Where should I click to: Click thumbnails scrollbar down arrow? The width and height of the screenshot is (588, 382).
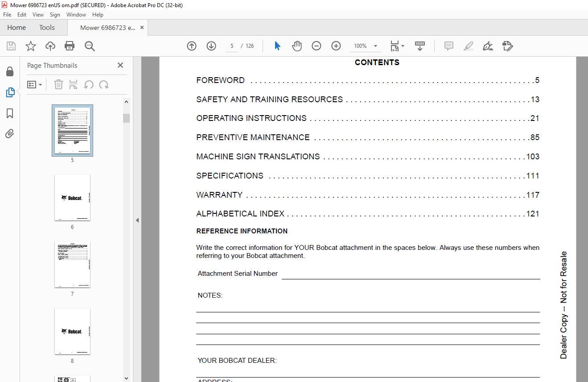point(127,378)
